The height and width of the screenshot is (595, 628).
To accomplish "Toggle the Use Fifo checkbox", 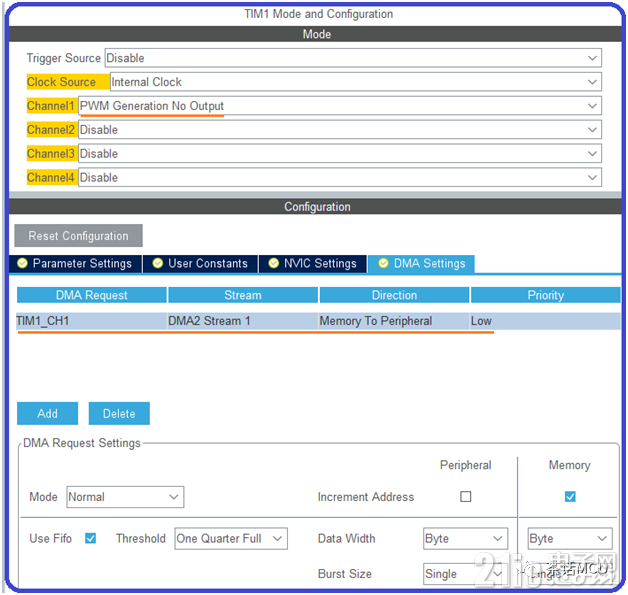I will (91, 539).
